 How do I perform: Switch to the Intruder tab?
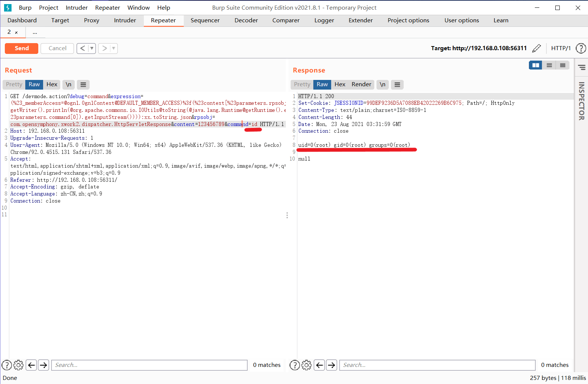click(x=125, y=20)
